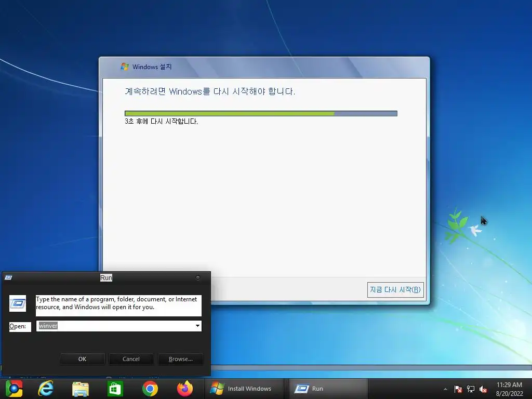Open the Store icon on taskbar

(115, 389)
